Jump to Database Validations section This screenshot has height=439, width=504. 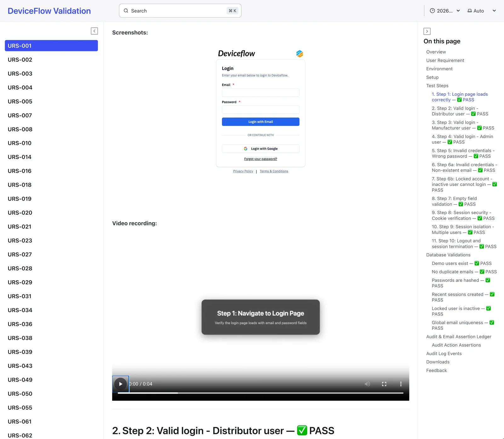[x=448, y=255]
